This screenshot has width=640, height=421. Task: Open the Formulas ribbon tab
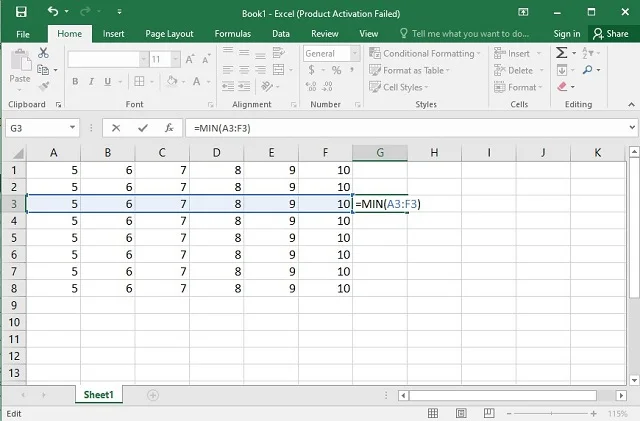point(232,33)
